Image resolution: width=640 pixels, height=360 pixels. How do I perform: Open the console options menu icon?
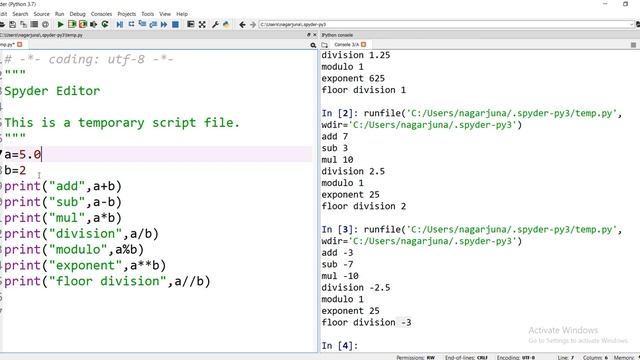633,45
